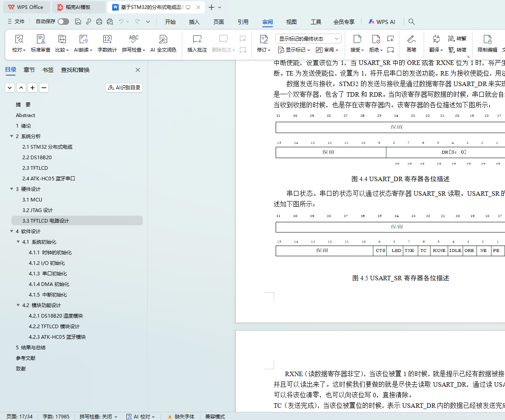Click the print icon in quick access bar
The image size is (505, 420).
(99, 22)
